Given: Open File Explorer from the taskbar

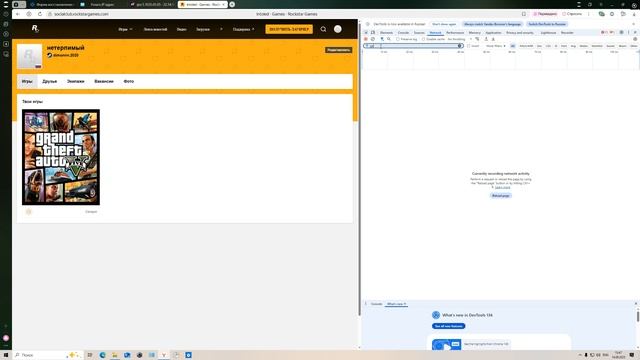Looking at the screenshot, I should [115, 355].
